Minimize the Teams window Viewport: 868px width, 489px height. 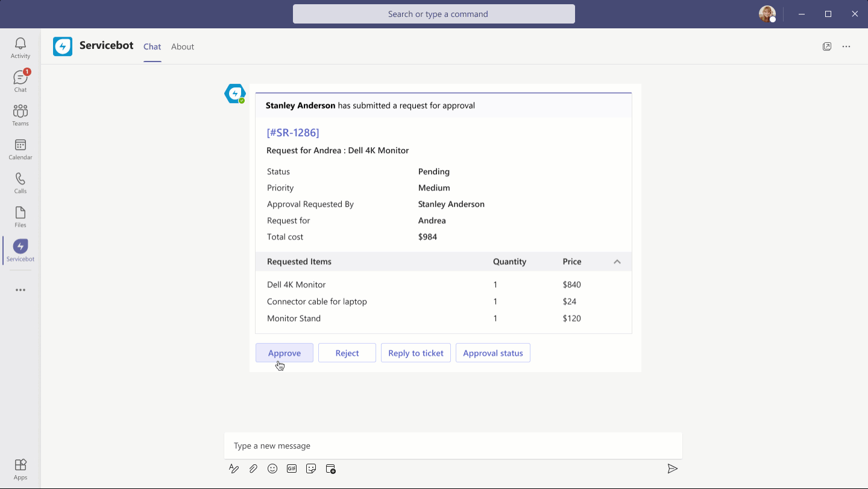(801, 14)
